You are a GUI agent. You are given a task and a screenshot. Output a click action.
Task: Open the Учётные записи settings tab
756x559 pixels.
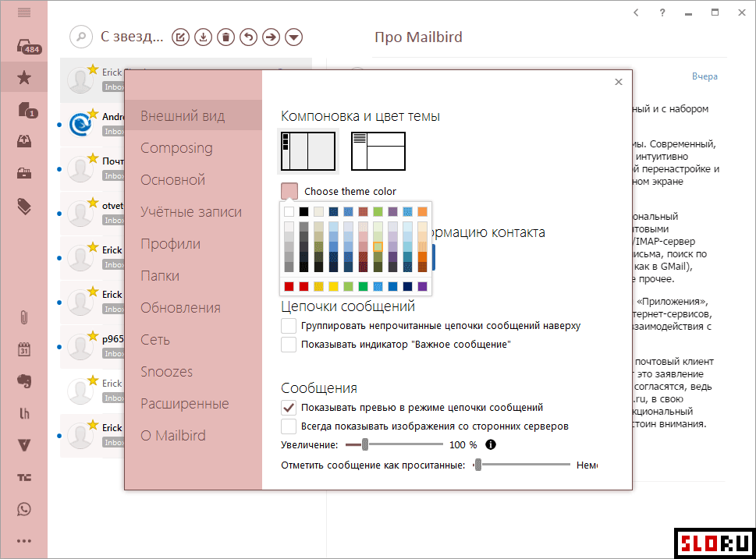193,211
